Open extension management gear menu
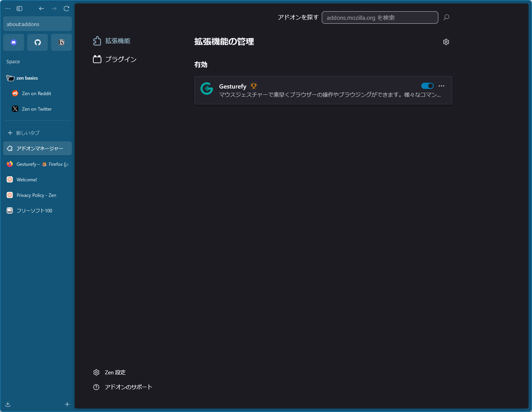The width and height of the screenshot is (532, 412). [446, 42]
